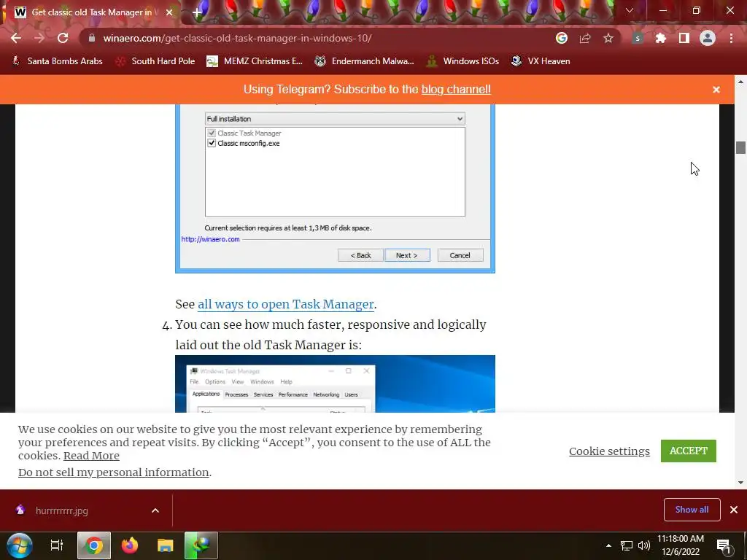Accept cookies with ACCEPT button
This screenshot has height=560, width=747.
(x=689, y=451)
